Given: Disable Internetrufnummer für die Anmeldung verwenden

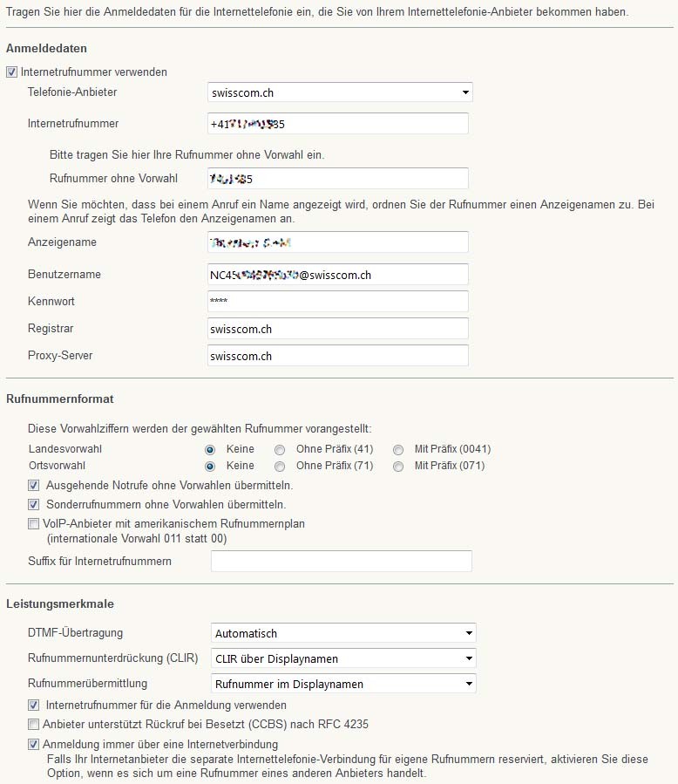Looking at the screenshot, I should pyautogui.click(x=32, y=705).
